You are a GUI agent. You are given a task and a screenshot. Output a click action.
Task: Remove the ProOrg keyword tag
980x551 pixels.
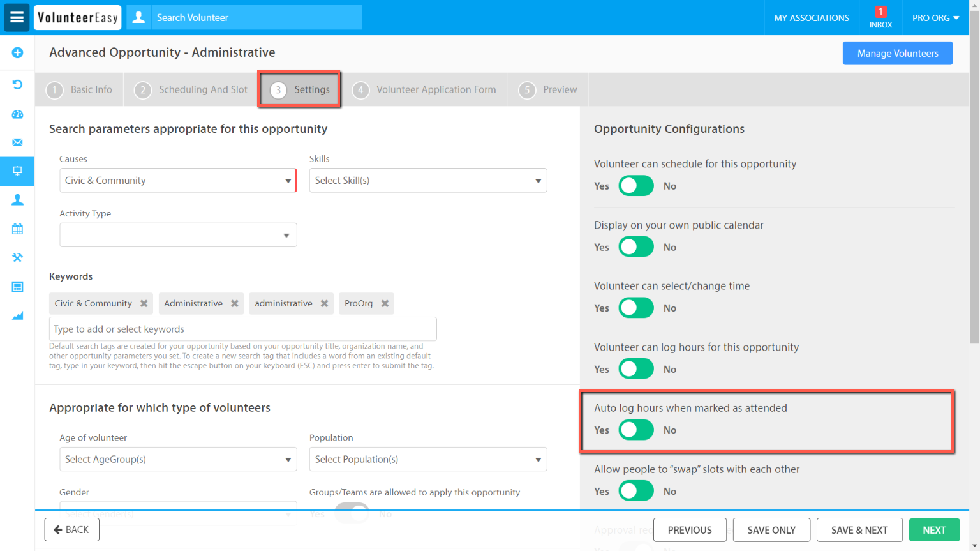click(385, 303)
